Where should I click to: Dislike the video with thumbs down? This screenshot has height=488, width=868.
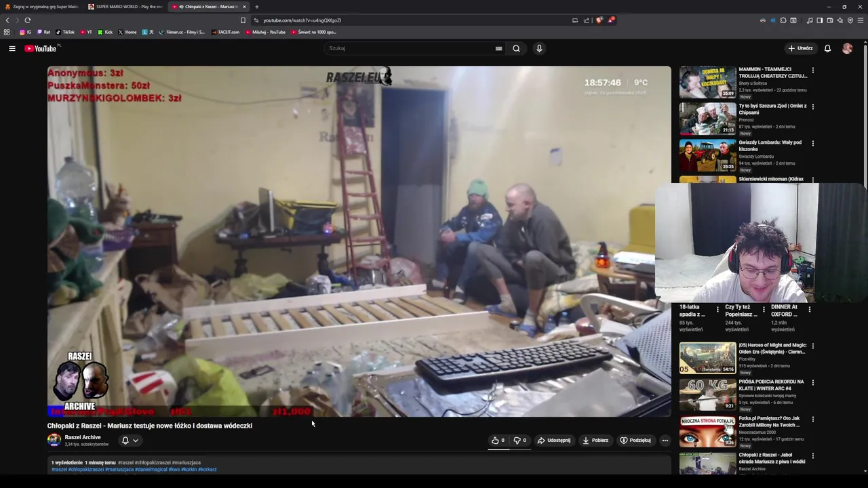519,441
